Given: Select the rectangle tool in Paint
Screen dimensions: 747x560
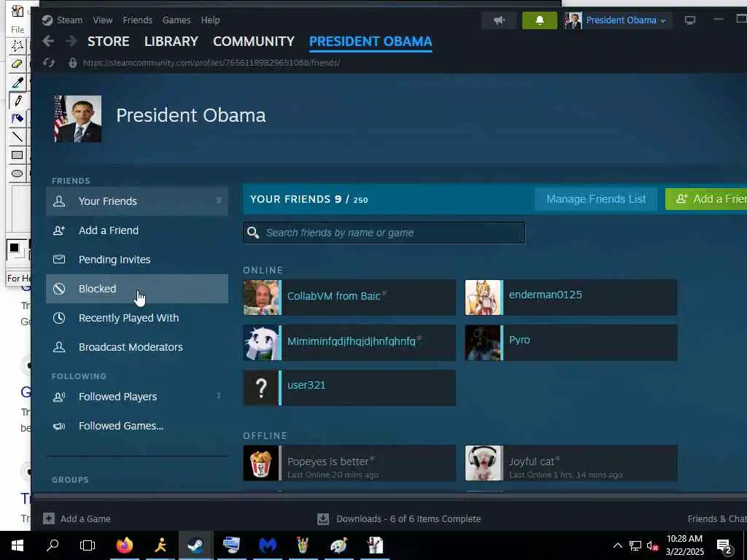Looking at the screenshot, I should click(18, 155).
